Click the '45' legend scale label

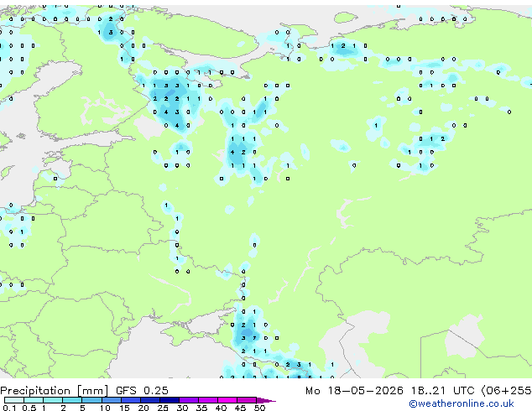pos(241,408)
